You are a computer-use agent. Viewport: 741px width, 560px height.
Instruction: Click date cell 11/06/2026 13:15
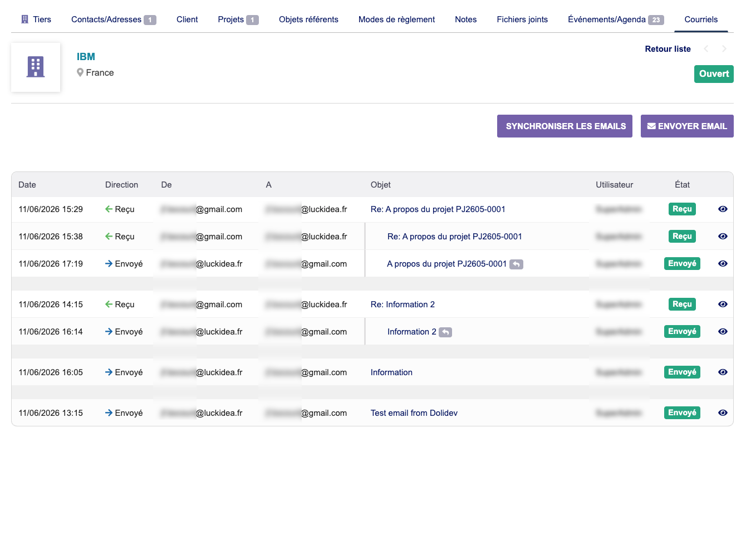click(x=51, y=413)
